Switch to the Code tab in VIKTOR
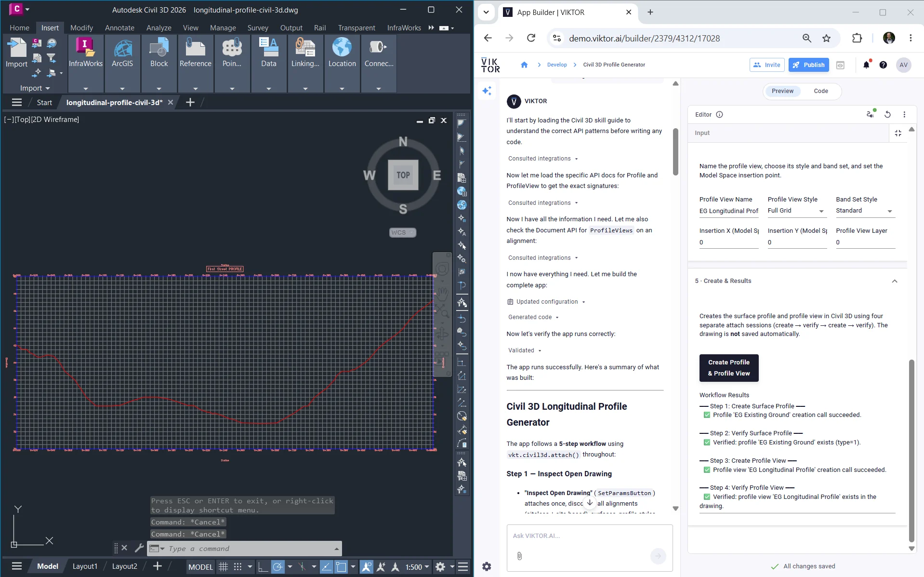Image resolution: width=924 pixels, height=577 pixels. [821, 91]
